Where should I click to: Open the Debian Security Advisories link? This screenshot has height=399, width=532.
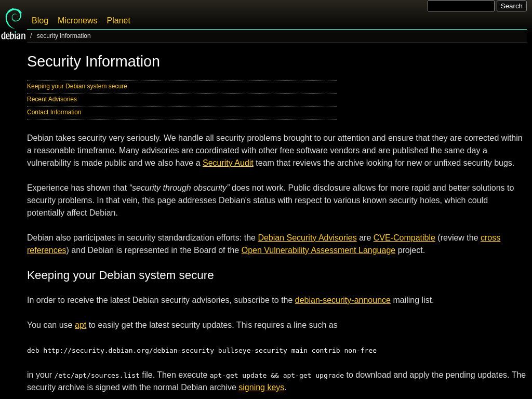[x=307, y=237]
